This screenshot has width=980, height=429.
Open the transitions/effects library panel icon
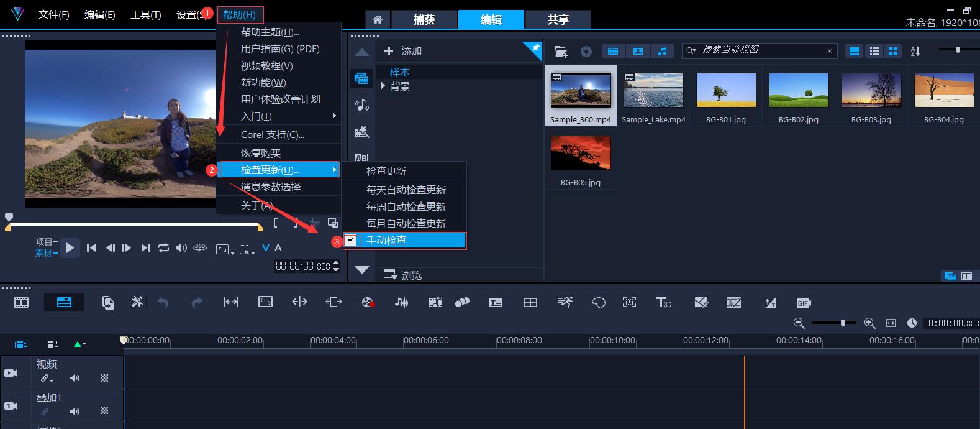tap(361, 132)
